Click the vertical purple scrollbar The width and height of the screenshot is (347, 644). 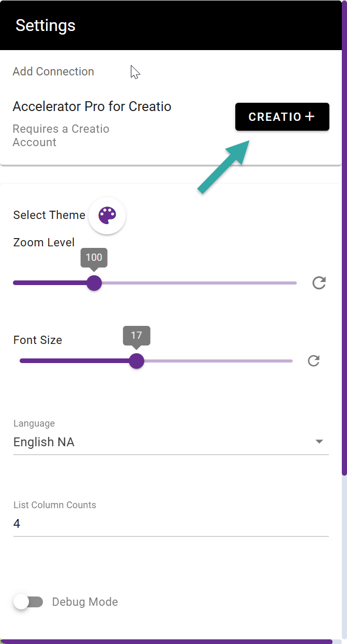click(x=344, y=238)
